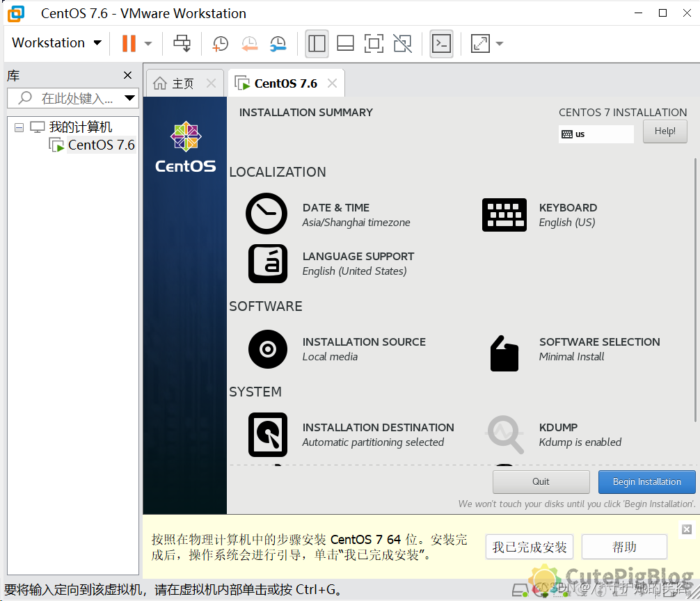Pause the running CentOS 7.6 virtual machine
The width and height of the screenshot is (700, 601).
(129, 43)
